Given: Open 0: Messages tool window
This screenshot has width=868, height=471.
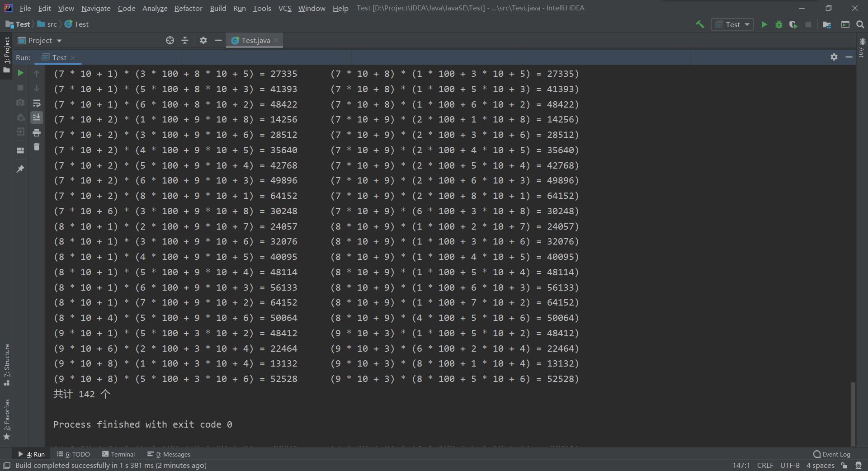Looking at the screenshot, I should point(169,454).
